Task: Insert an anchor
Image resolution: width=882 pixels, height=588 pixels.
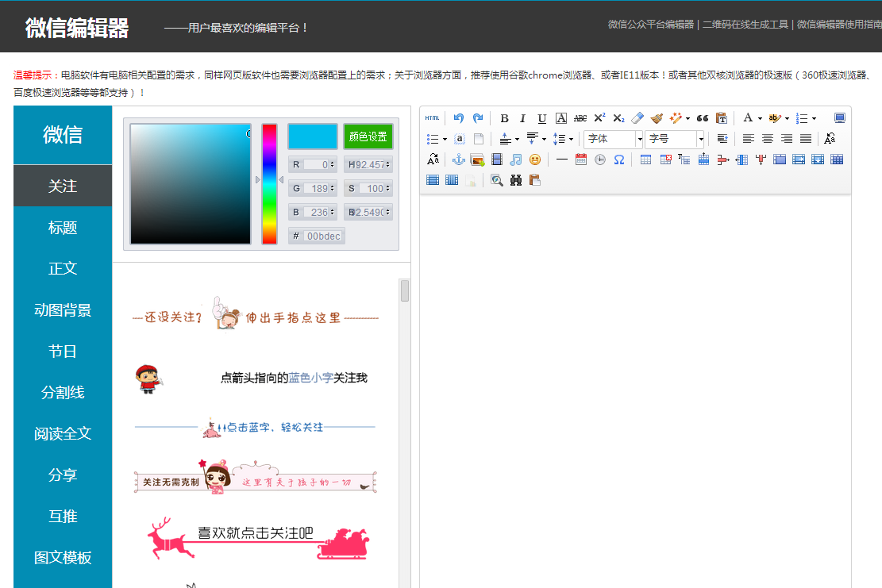Action: coord(459,159)
